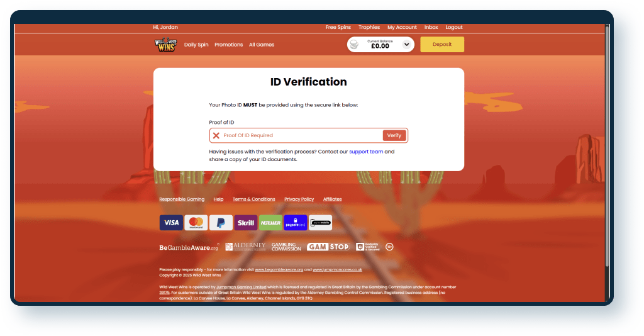Click the Copyright © 2025 Wild West Wins text

(190, 275)
